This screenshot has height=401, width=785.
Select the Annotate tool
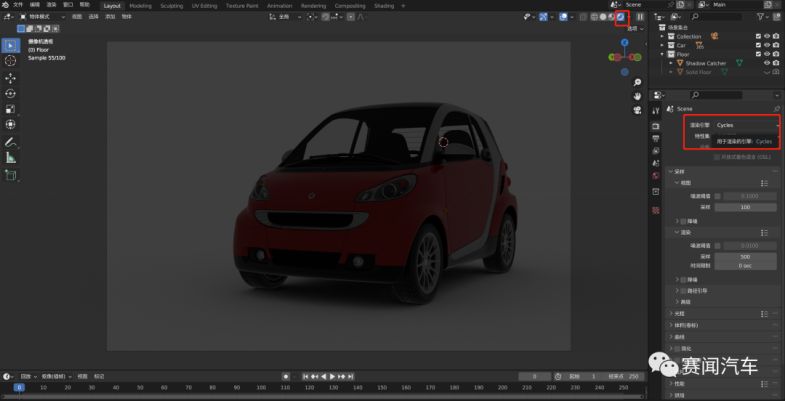[11, 142]
